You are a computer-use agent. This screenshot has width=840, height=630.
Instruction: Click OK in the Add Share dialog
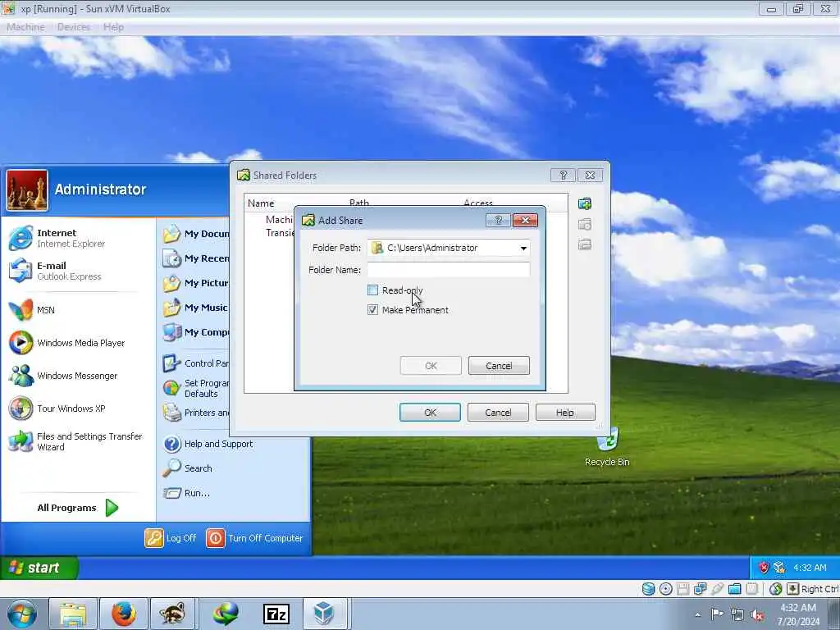[x=431, y=366]
